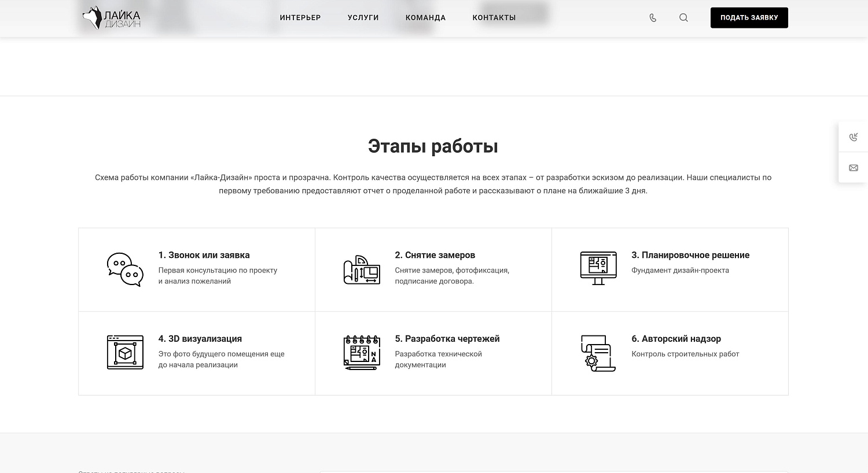868x473 pixels.
Task: Open the search icon in the header
Action: tap(683, 18)
